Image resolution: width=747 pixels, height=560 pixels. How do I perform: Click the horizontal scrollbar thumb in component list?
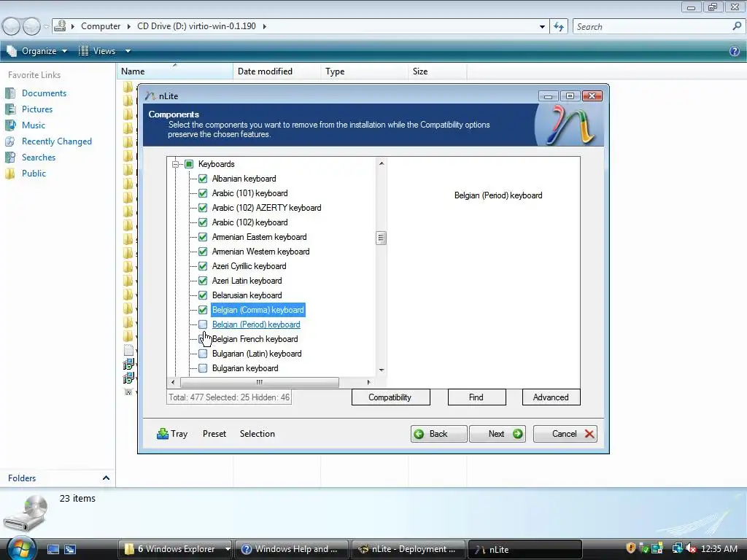[x=260, y=382]
